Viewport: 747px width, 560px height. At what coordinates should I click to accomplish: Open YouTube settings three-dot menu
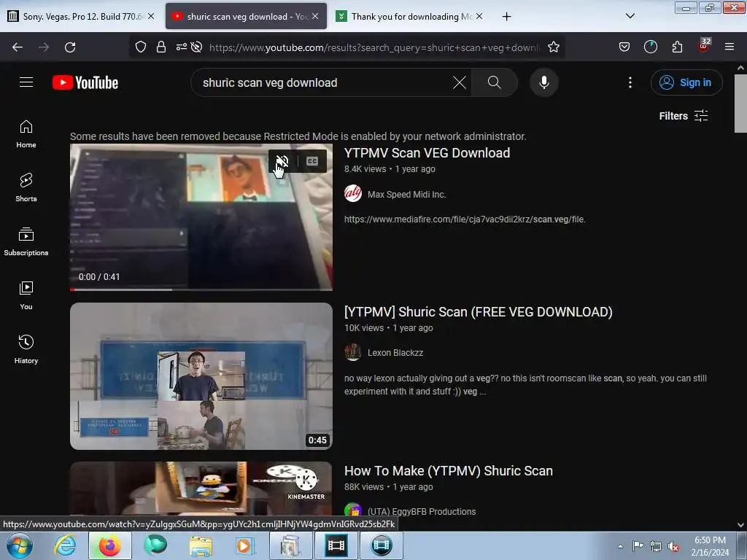(630, 82)
